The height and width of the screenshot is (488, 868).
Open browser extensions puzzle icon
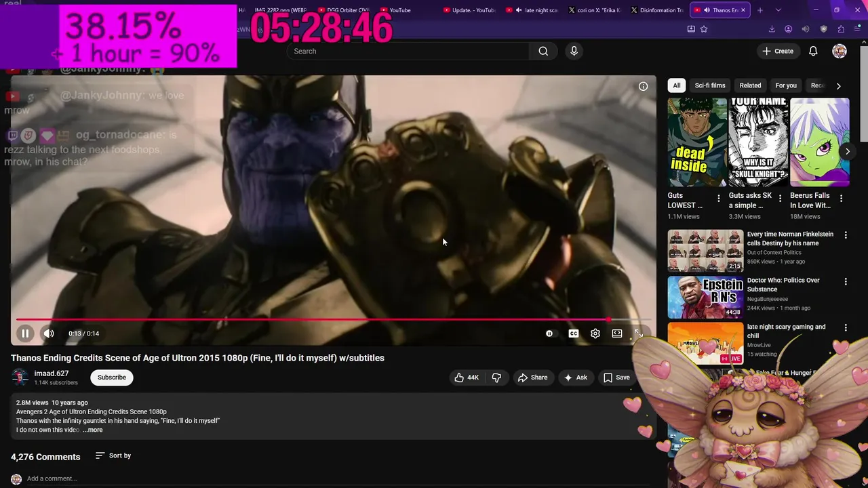841,29
